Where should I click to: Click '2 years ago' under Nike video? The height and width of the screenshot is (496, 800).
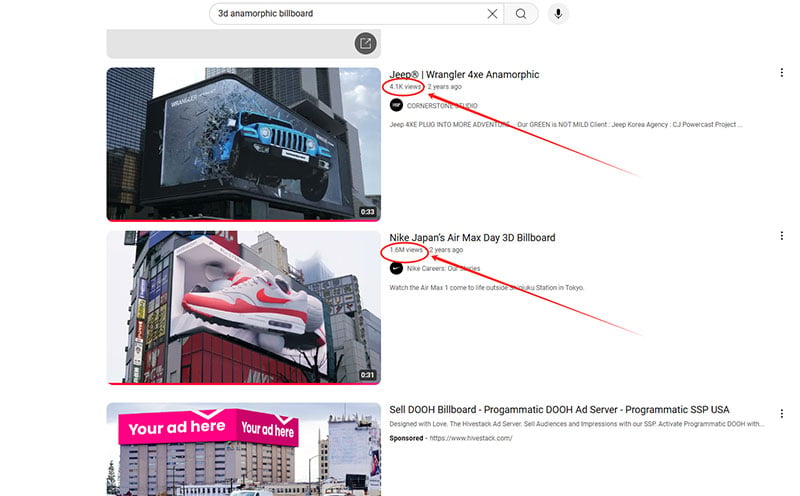446,250
